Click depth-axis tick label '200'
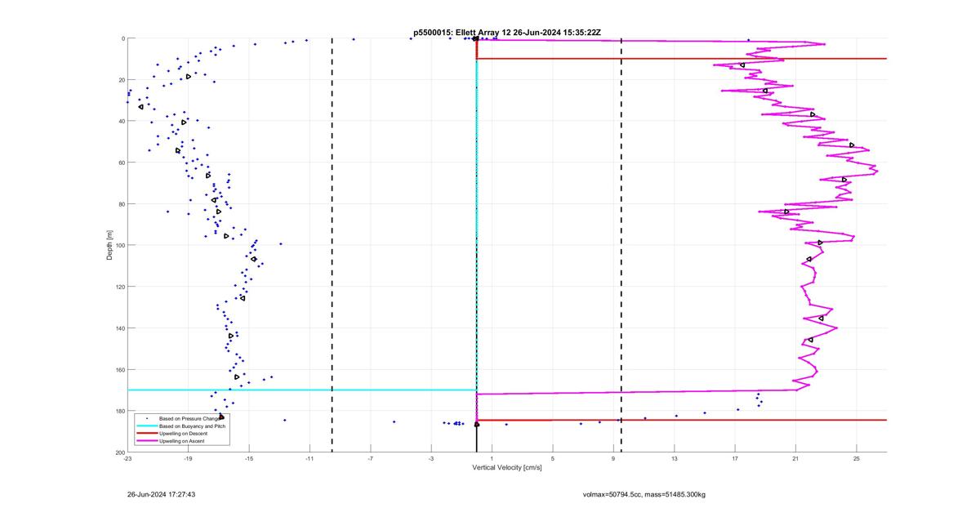The height and width of the screenshot is (508, 980). point(119,452)
